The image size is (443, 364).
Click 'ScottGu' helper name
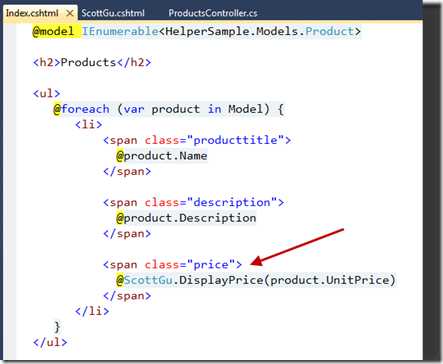pos(148,280)
